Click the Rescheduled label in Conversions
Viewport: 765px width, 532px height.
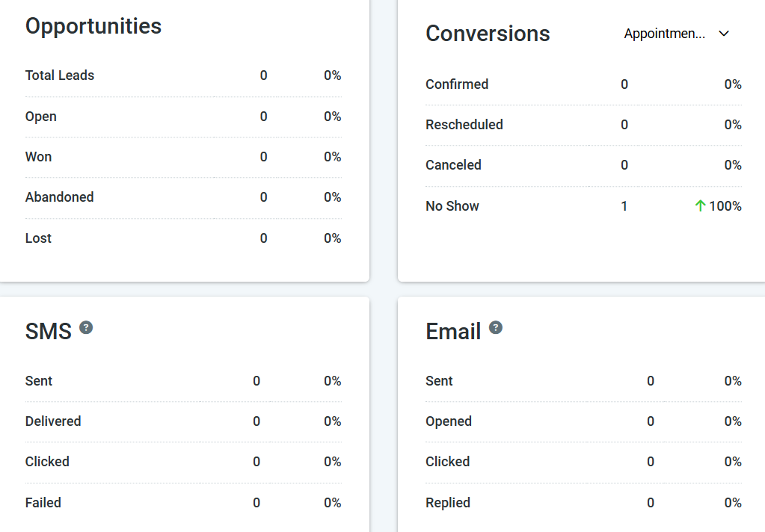(464, 125)
